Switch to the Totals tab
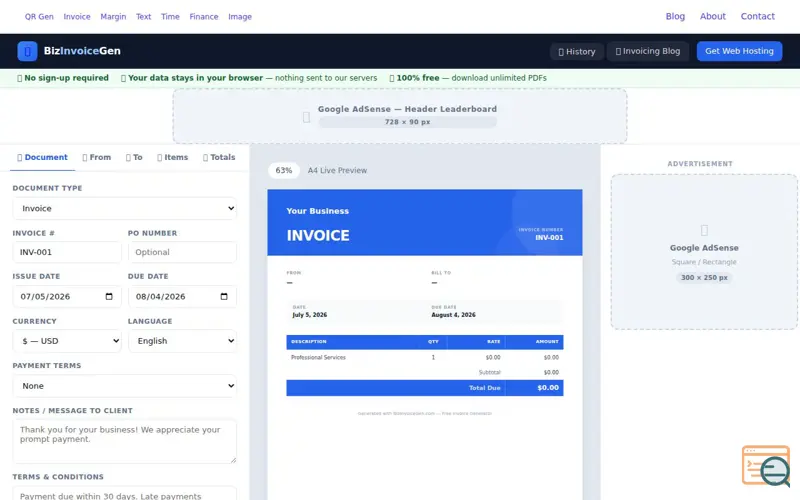The height and width of the screenshot is (500, 800). click(x=219, y=157)
